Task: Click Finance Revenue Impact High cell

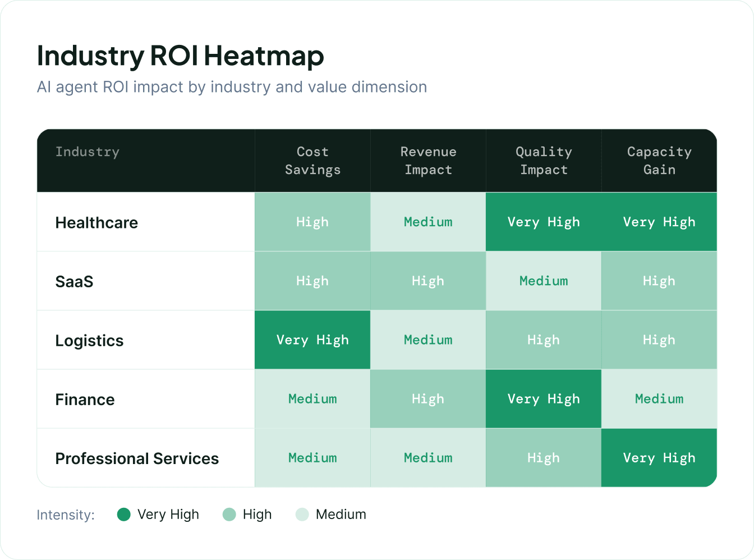Action: point(428,398)
